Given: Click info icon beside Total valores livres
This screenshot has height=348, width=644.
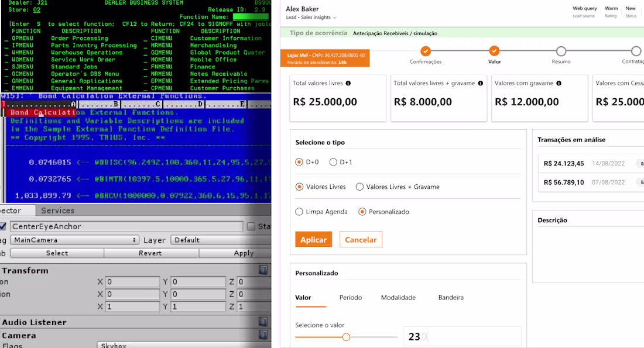Looking at the screenshot, I should 348,83.
